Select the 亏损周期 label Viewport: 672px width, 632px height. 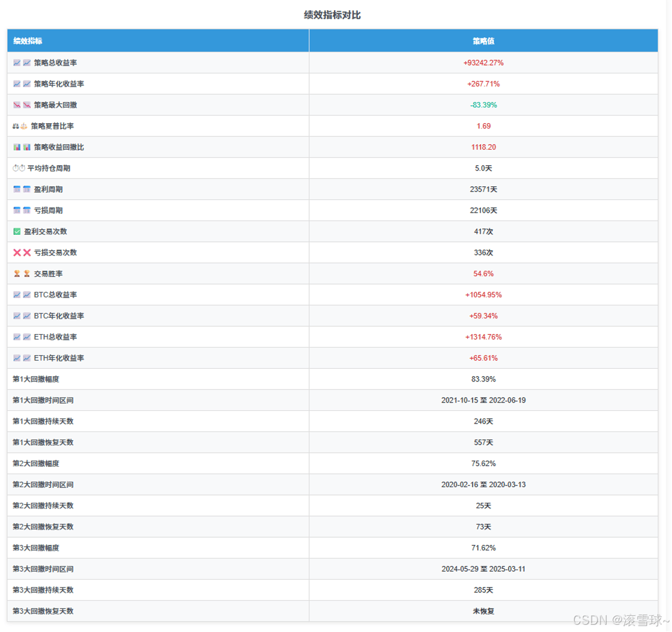pos(49,210)
